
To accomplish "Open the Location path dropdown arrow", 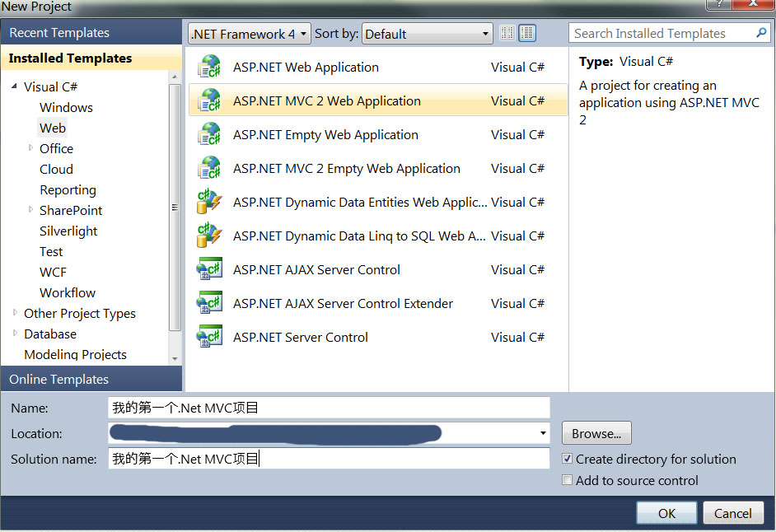I will (543, 433).
